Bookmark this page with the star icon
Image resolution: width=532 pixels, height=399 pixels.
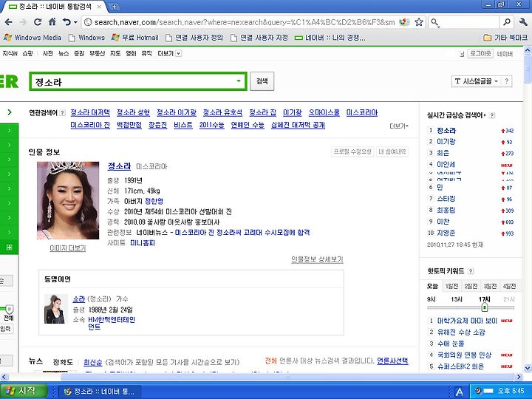(419, 22)
